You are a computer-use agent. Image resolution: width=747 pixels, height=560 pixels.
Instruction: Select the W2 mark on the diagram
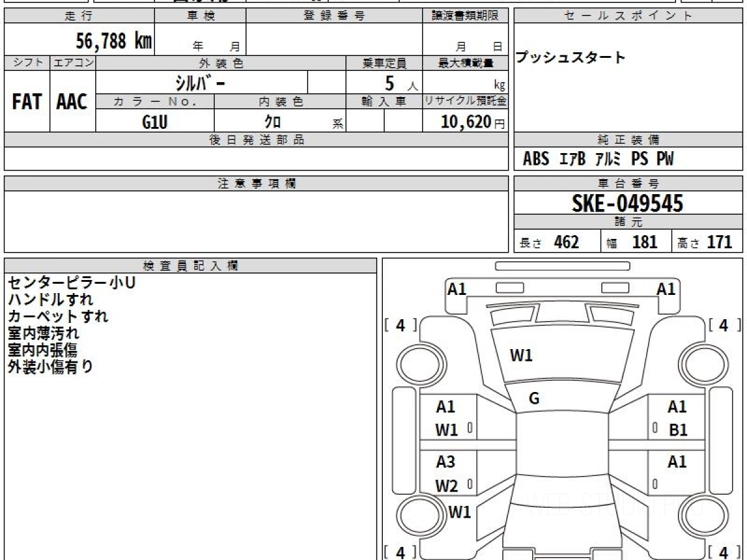click(446, 486)
